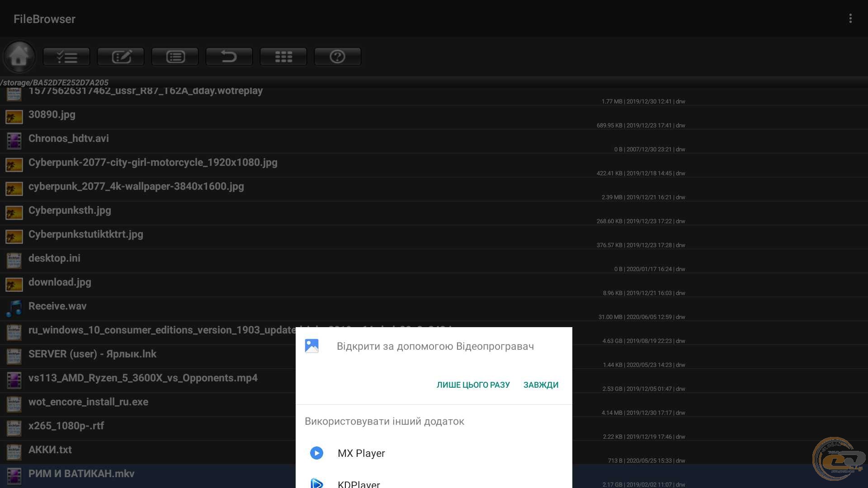Click the Cyberpunksth.jpg thumbnail icon
The width and height of the screenshot is (868, 488).
[x=14, y=213]
